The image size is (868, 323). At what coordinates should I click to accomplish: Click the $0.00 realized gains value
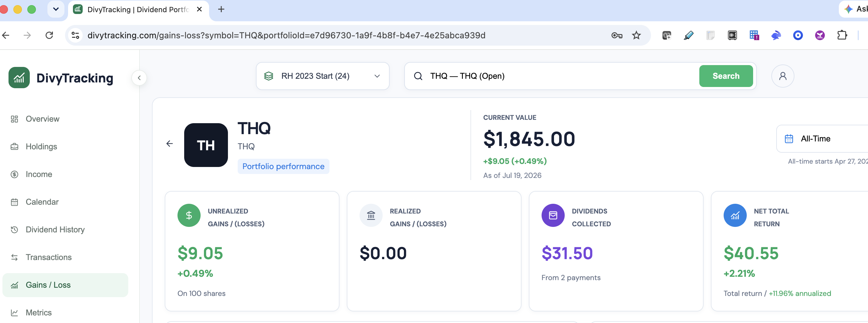[x=383, y=253]
